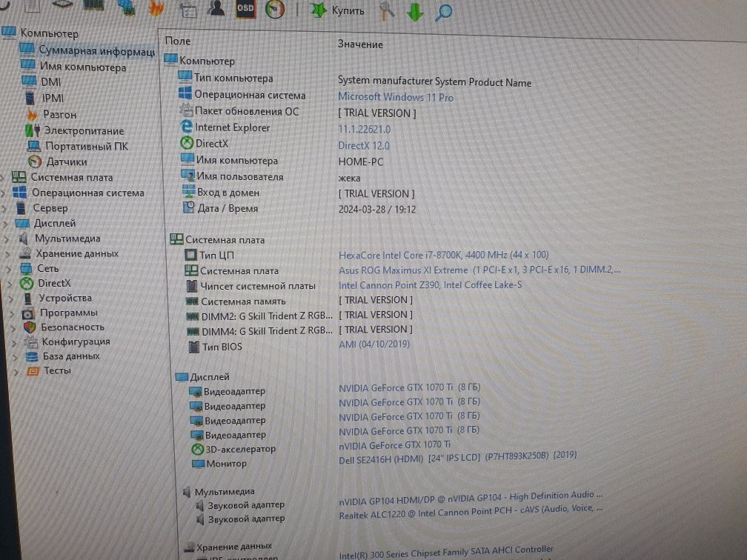The height and width of the screenshot is (560, 747).
Task: Expand the Конфигурация tree node arrow
Action: click(14, 342)
